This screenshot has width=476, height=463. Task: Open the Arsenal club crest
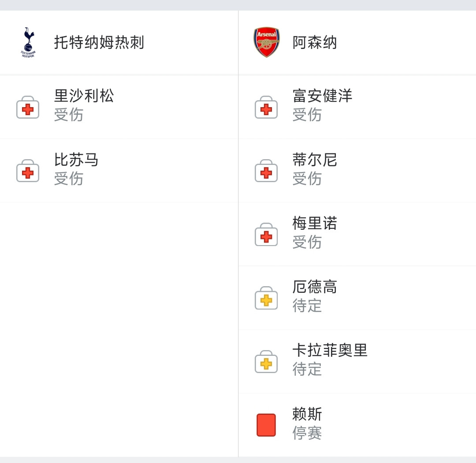(x=266, y=42)
